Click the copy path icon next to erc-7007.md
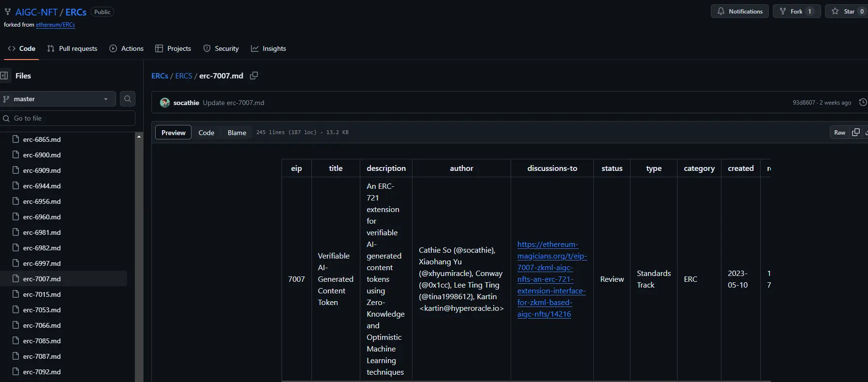Viewport: 868px width, 382px height. click(254, 76)
